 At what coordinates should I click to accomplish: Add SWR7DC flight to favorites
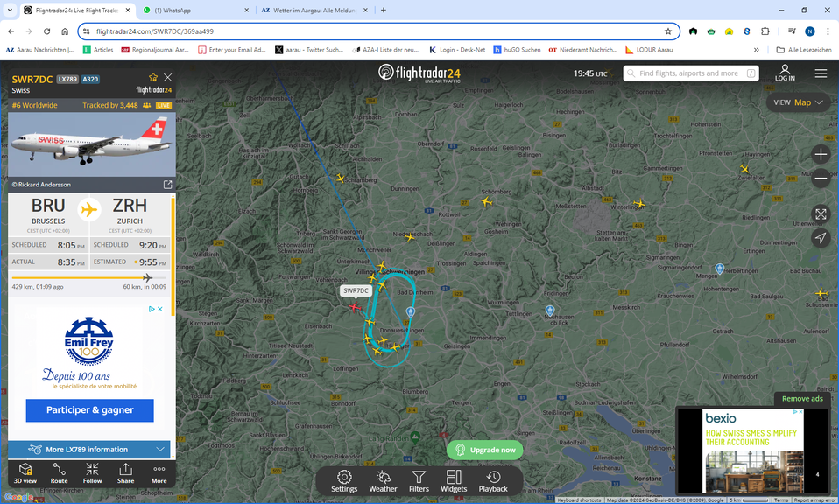(153, 78)
